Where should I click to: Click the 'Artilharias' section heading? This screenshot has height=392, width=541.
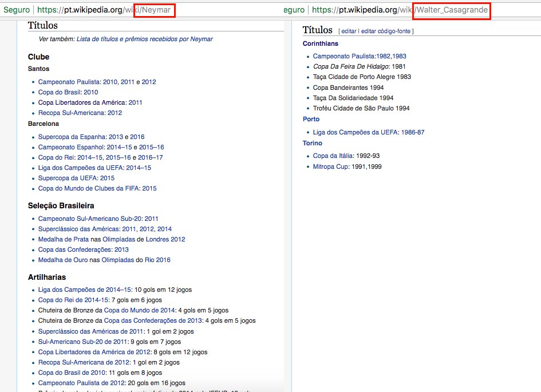46,277
